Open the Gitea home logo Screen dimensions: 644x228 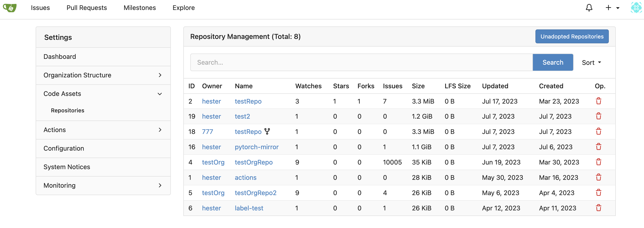[x=9, y=8]
